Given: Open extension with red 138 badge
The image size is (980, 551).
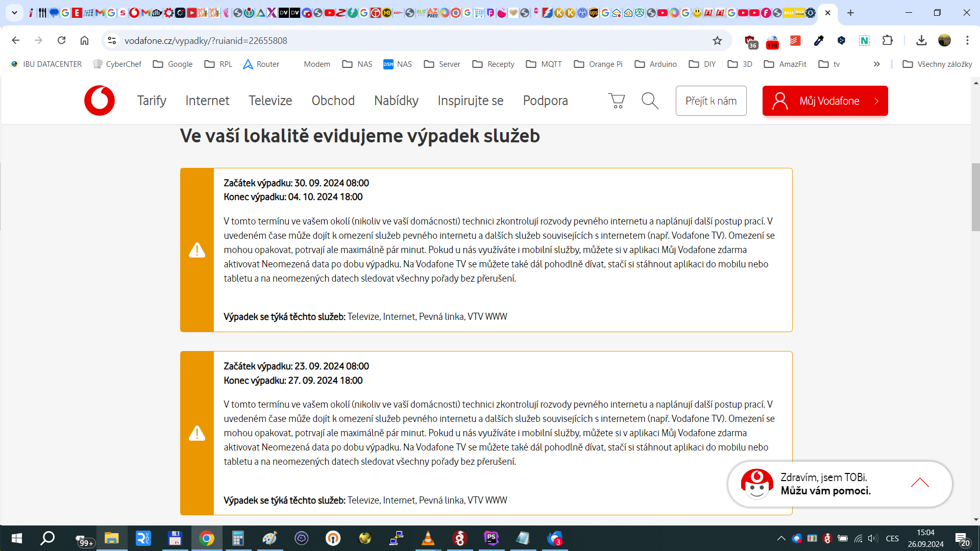Looking at the screenshot, I should tap(773, 41).
